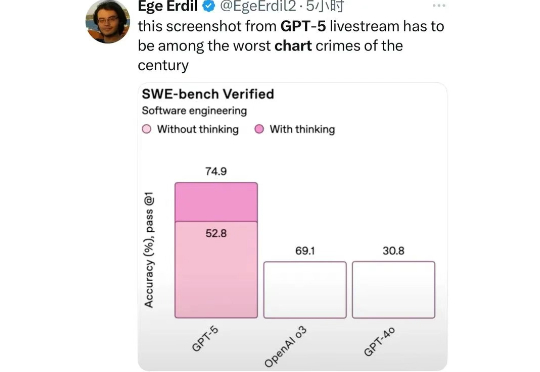Screen dimensions: 540x372
Task: Select the dark pink GPT-5 thinking bar segment
Action: pyautogui.click(x=216, y=202)
